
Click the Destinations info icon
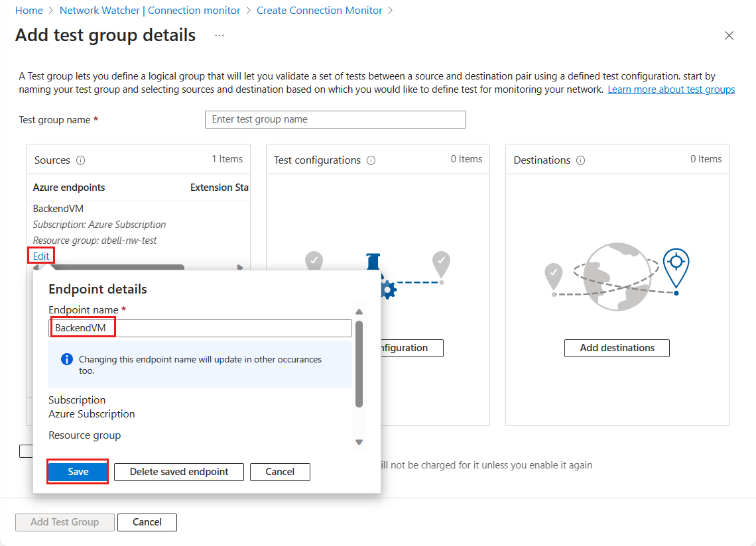[x=581, y=160]
